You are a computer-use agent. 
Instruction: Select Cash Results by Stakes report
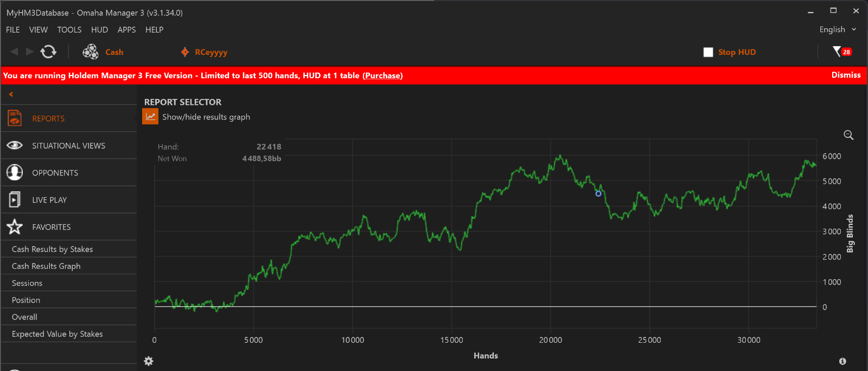(x=52, y=249)
